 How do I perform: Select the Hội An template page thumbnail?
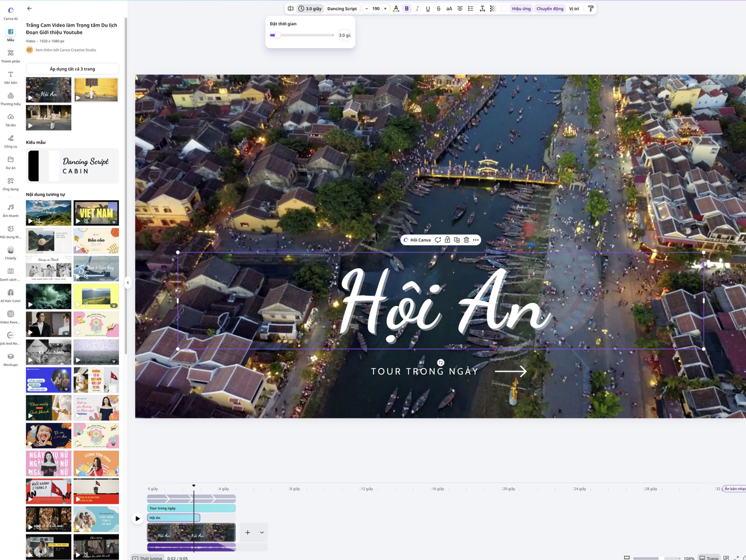pyautogui.click(x=49, y=90)
